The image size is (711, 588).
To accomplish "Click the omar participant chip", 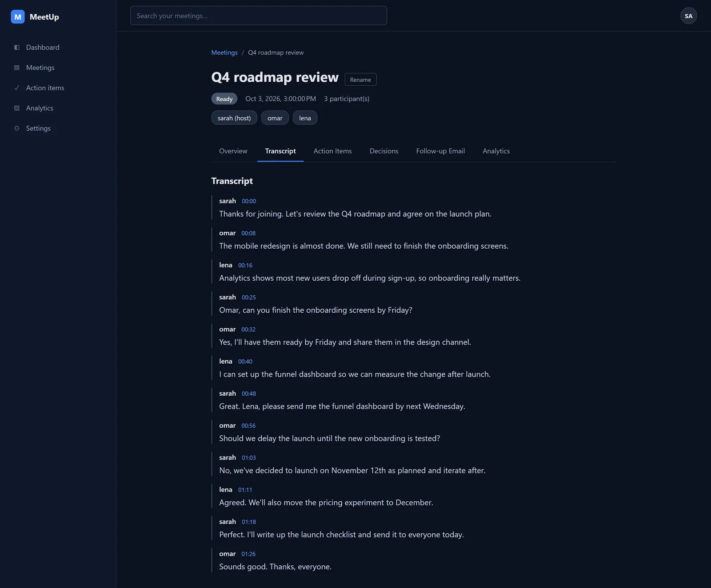I will click(275, 118).
